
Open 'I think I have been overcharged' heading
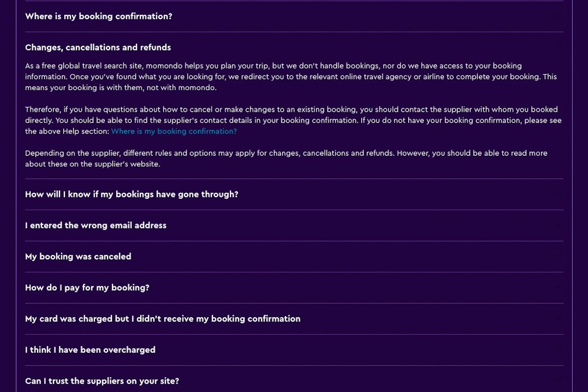[x=90, y=350]
